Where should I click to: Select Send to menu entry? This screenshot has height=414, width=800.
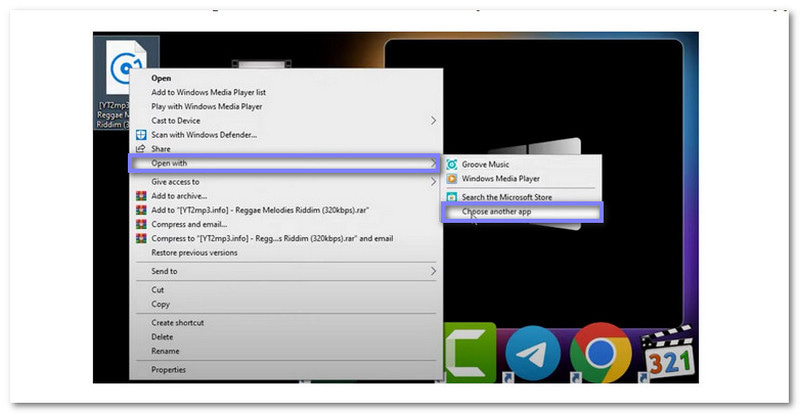pos(164,271)
